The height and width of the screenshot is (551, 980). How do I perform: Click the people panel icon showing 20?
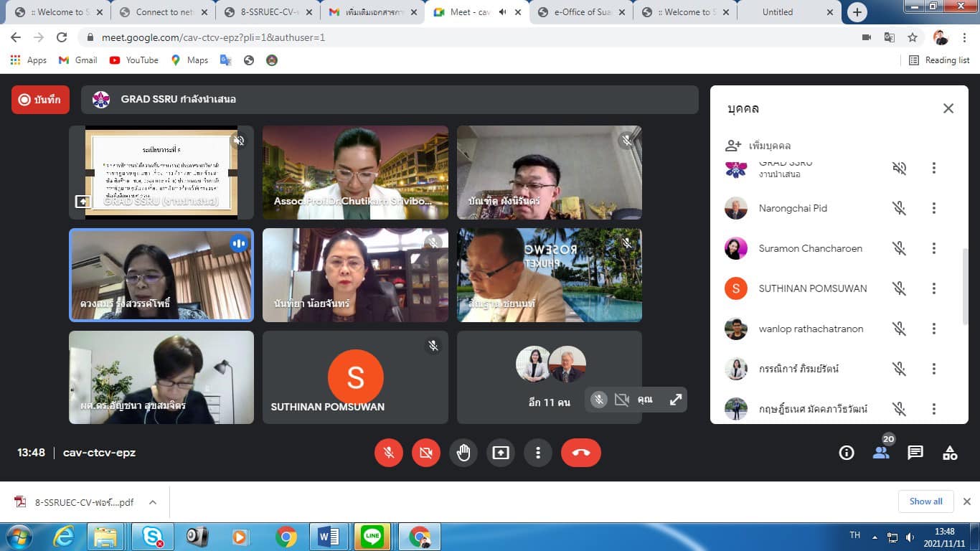[x=881, y=453]
